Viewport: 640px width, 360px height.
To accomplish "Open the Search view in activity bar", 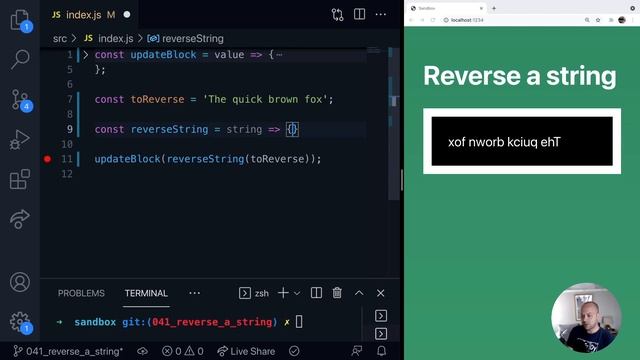I will click(x=20, y=59).
